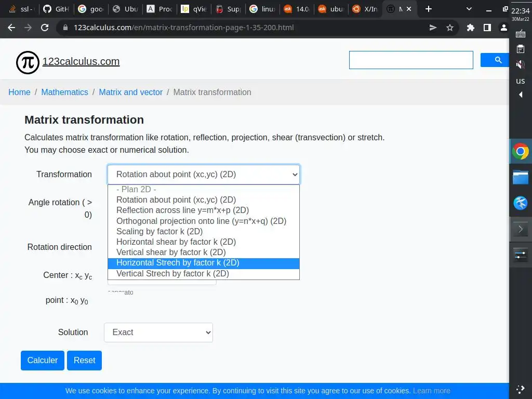Screen dimensions: 532x399
Task: Close the active matrix transformation tab
Action: (409, 9)
